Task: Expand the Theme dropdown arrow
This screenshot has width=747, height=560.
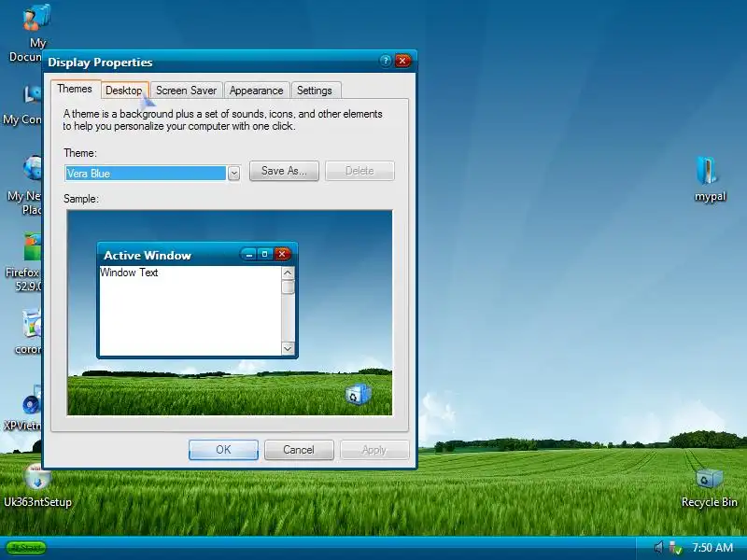Action: click(x=233, y=173)
